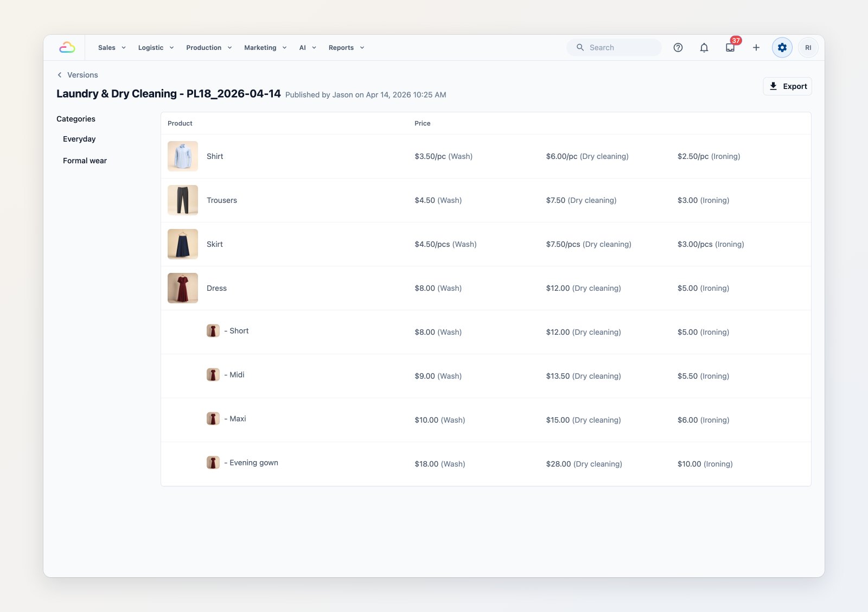Viewport: 868px width, 612px height.
Task: Open the Dress product thumbnail
Action: coord(183,288)
